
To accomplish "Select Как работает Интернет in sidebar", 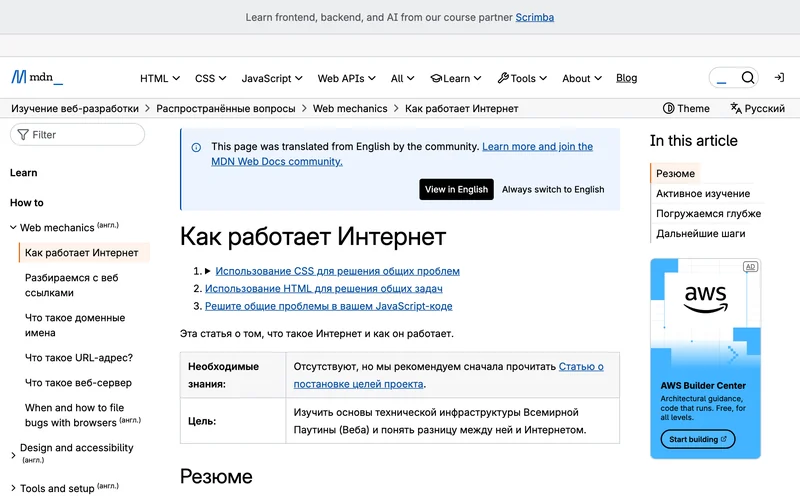I will 84,253.
